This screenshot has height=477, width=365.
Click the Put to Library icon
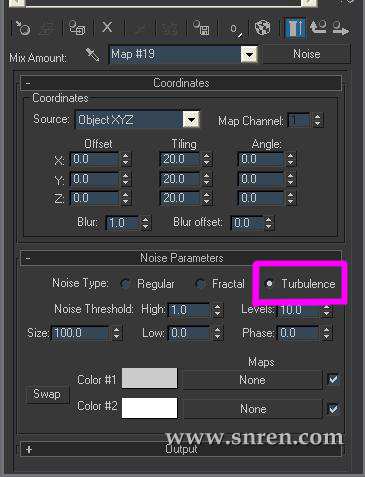[202, 28]
